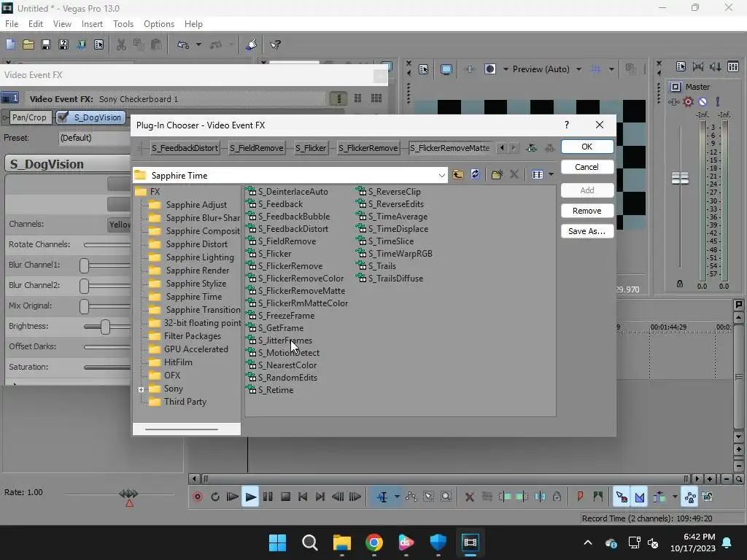Screen dimensions: 747x560
Task: Go to start with transport button
Action: (303, 497)
